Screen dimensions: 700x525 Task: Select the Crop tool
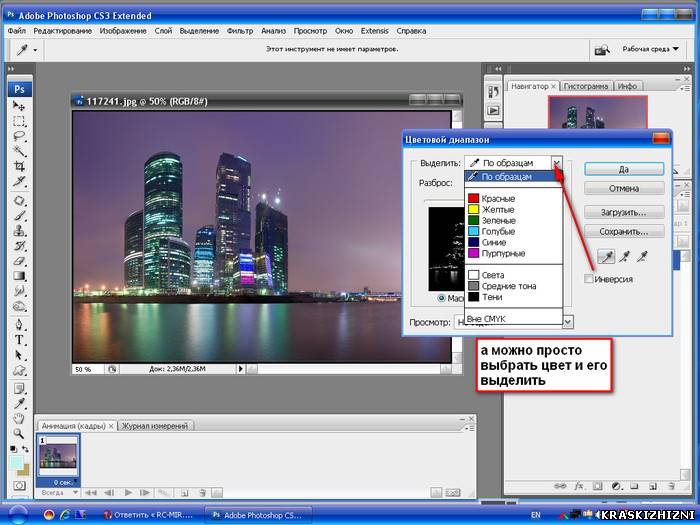19,167
